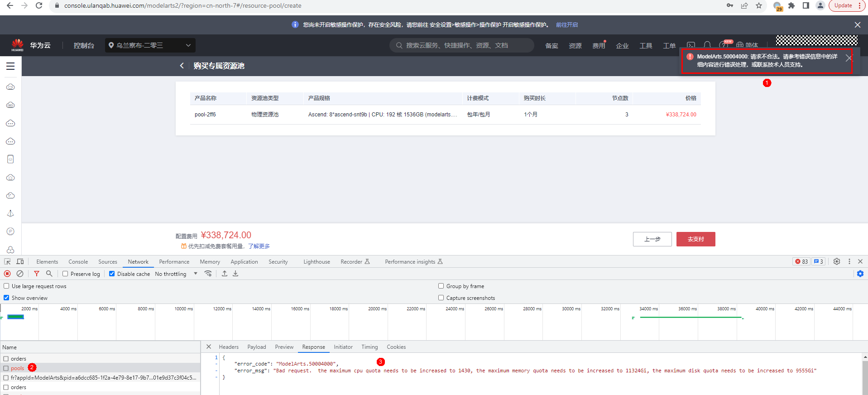Screen dimensions: 868x395
Task: Open the No throttling dropdown
Action: point(176,274)
